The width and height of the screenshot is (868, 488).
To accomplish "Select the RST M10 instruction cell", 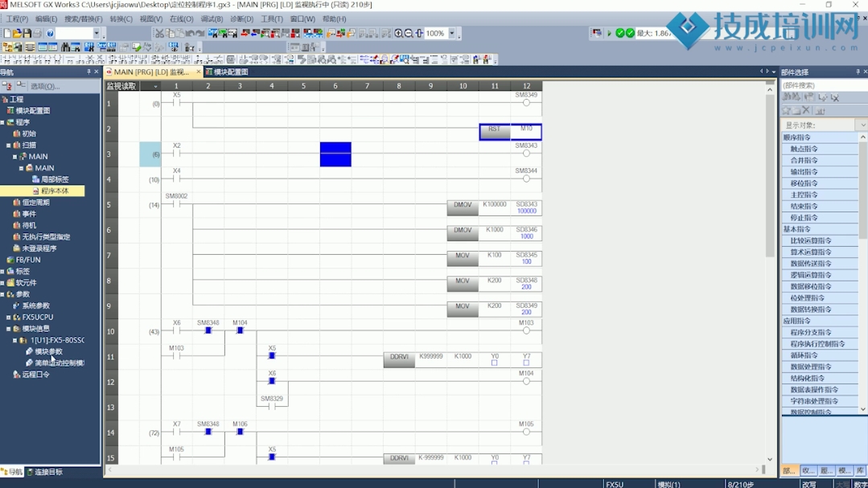I will point(510,132).
